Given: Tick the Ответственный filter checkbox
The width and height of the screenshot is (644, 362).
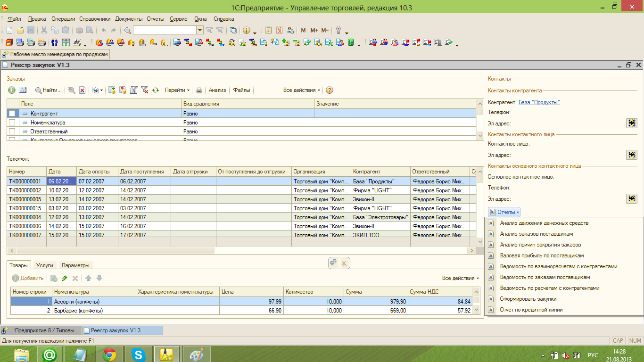Looking at the screenshot, I should pyautogui.click(x=12, y=131).
